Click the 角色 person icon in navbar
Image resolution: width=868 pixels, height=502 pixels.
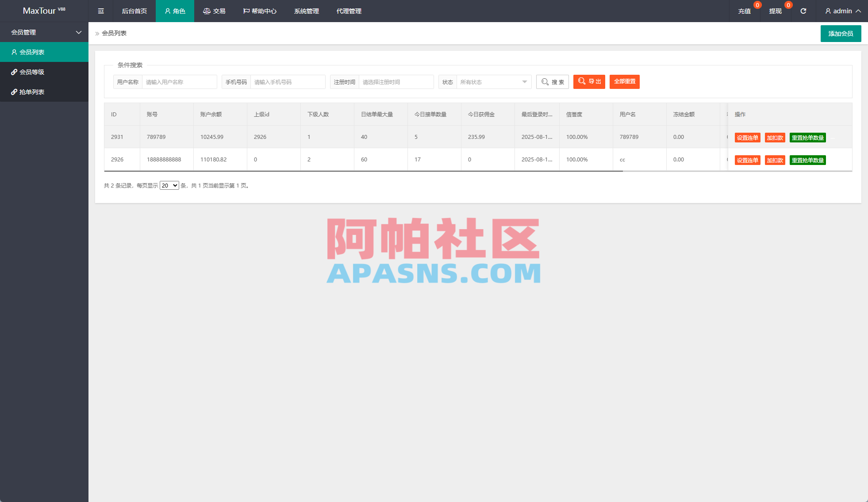click(x=166, y=11)
